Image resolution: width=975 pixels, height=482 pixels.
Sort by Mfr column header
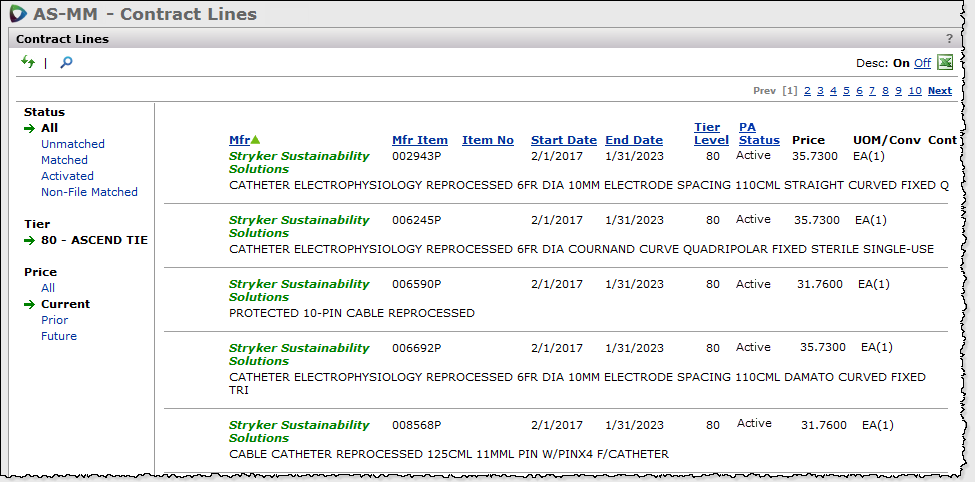[x=239, y=140]
